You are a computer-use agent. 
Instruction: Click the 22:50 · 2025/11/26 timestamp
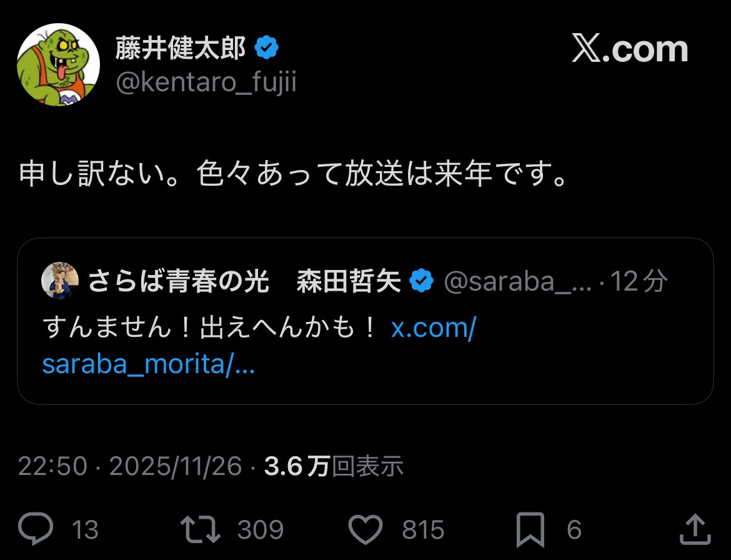[x=130, y=466]
